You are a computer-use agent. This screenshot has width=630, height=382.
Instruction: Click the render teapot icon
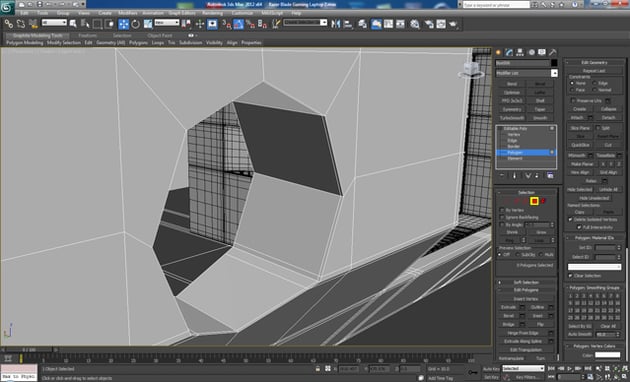454,24
